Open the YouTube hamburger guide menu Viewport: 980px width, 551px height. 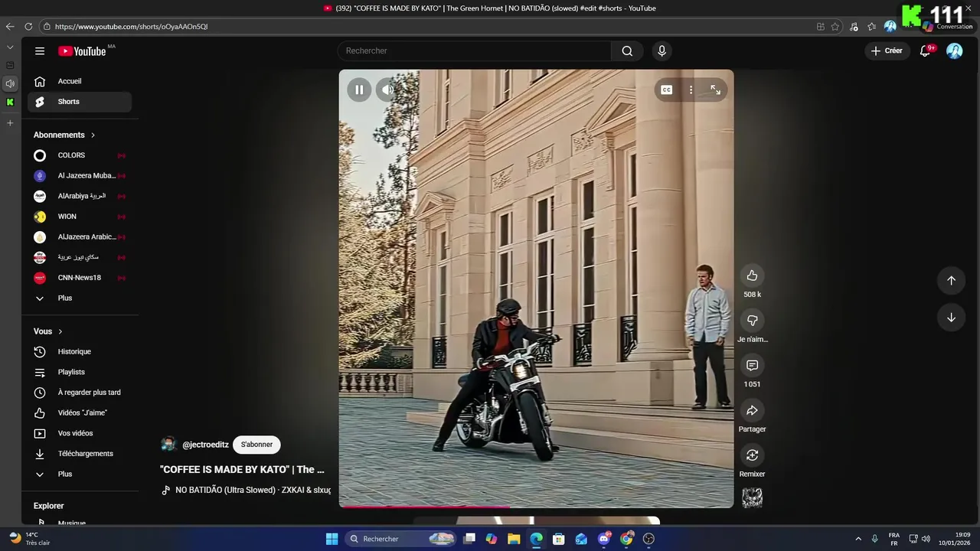(40, 51)
